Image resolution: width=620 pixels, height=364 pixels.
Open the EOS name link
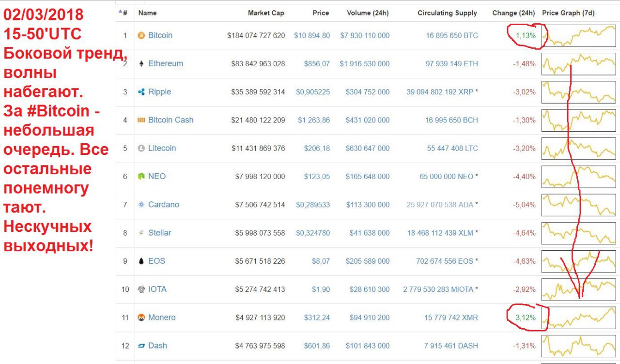pyautogui.click(x=156, y=261)
